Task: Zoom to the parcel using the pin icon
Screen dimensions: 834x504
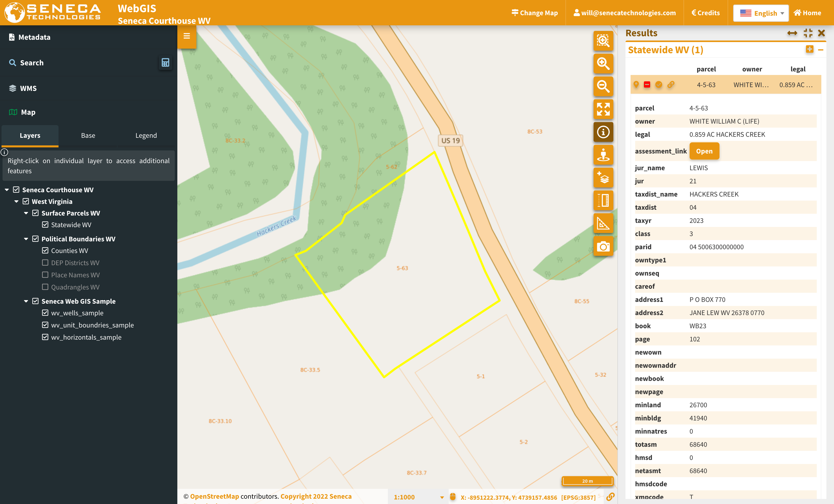Action: pyautogui.click(x=637, y=85)
